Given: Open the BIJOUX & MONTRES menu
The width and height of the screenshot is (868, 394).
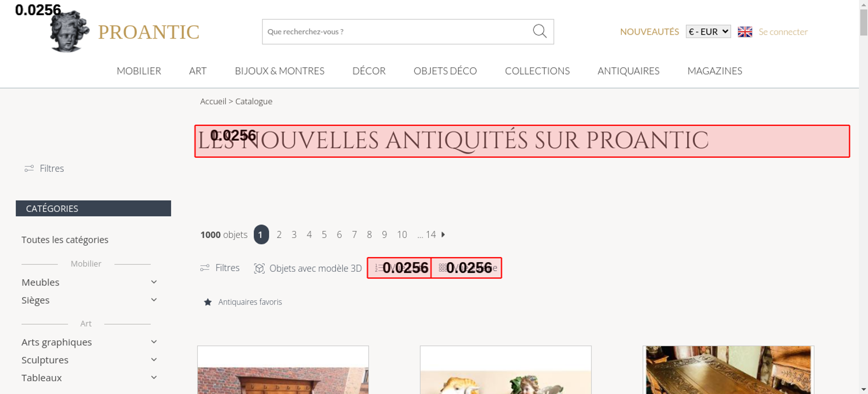Looking at the screenshot, I should coord(279,71).
